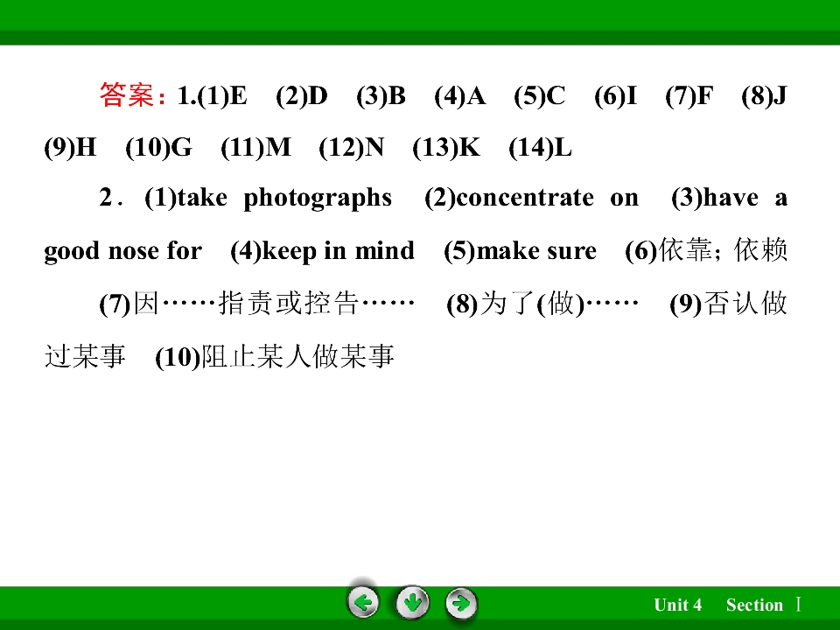Click the phrase make sure
Viewport: 840px width, 630px height.
(536, 251)
